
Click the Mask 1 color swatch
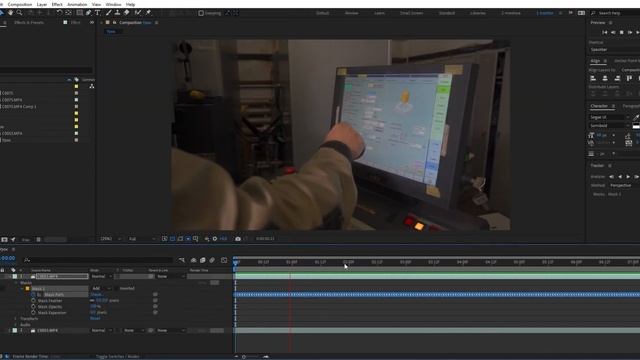(28, 289)
